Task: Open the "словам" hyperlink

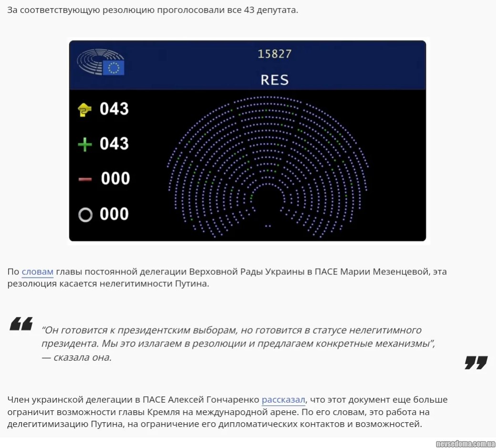Action: 37,272
